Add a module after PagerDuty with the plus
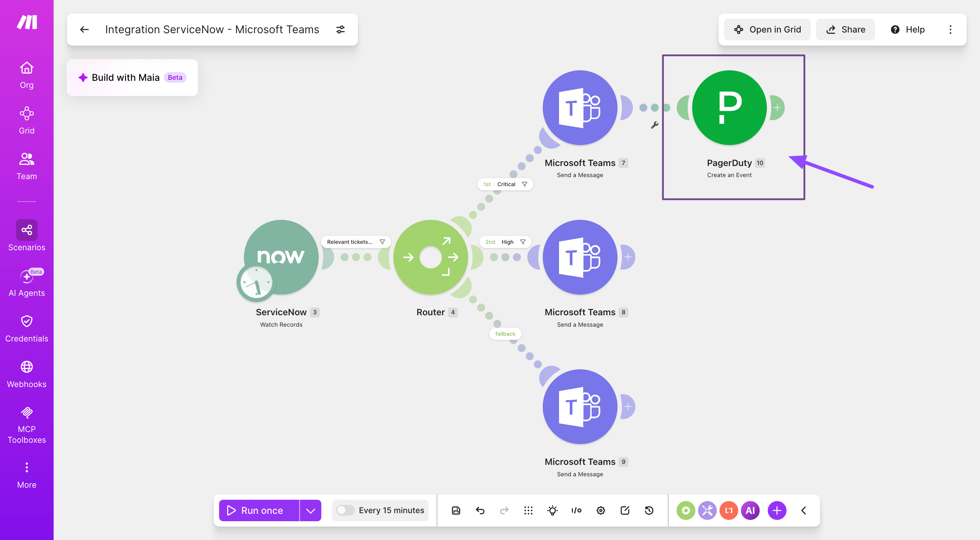980x540 pixels. pos(777,108)
